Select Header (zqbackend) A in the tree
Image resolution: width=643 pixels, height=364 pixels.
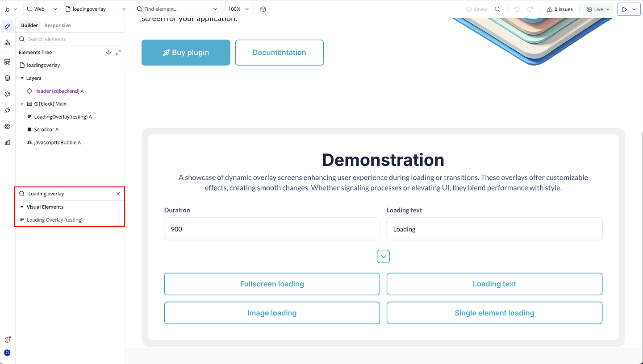pyautogui.click(x=59, y=91)
